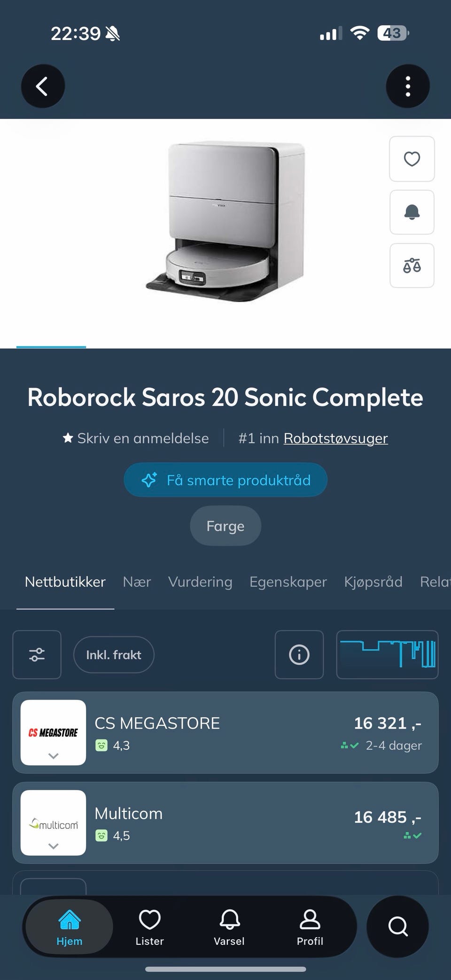This screenshot has width=451, height=980.
Task: Expand Multicom offer details chevron
Action: coord(54,846)
